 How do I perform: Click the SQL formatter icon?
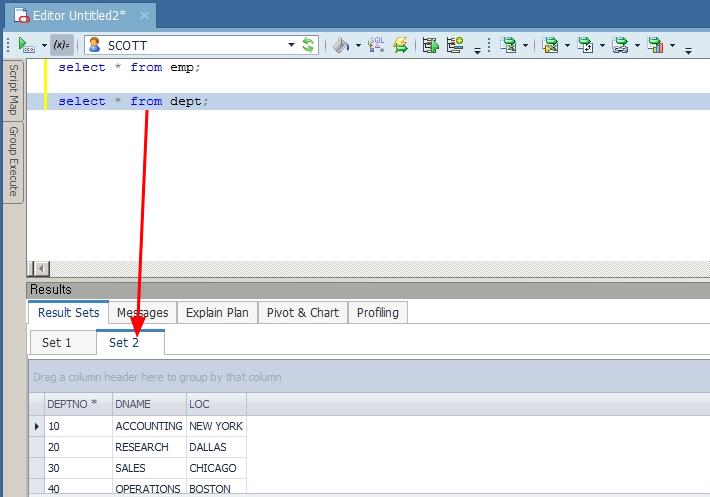pyautogui.click(x=376, y=45)
